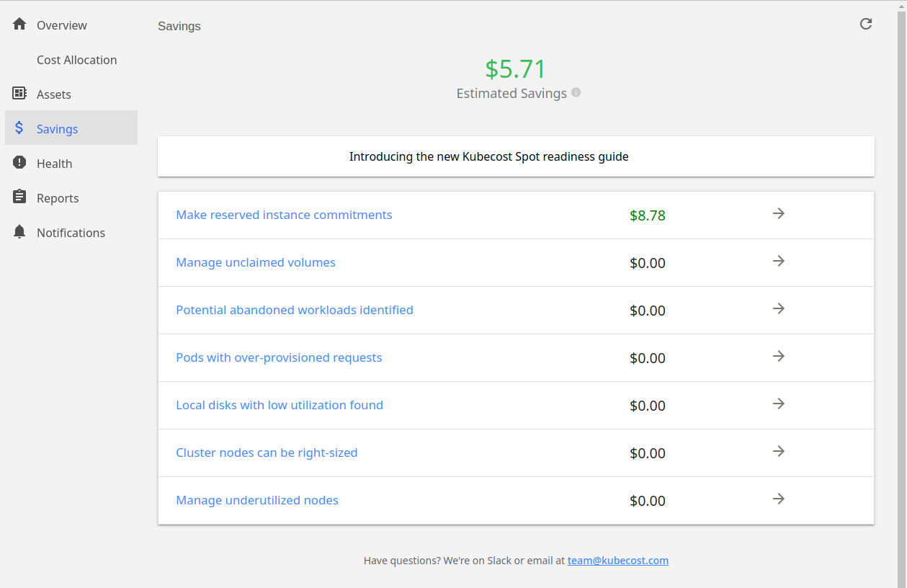Open the Kubecost Spot readiness guide banner

pos(488,156)
